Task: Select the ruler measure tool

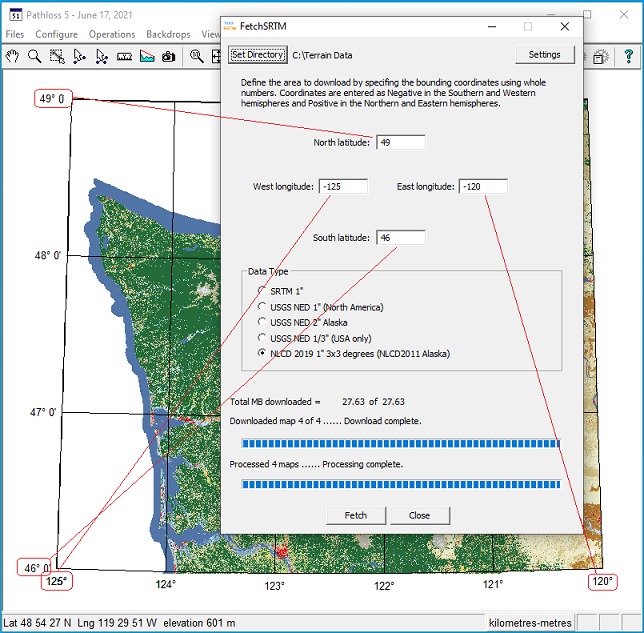Action: coord(125,56)
